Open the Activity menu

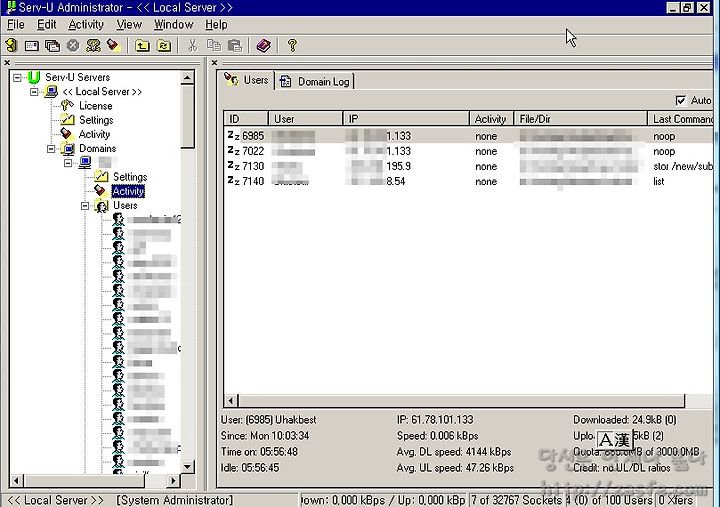[x=86, y=24]
